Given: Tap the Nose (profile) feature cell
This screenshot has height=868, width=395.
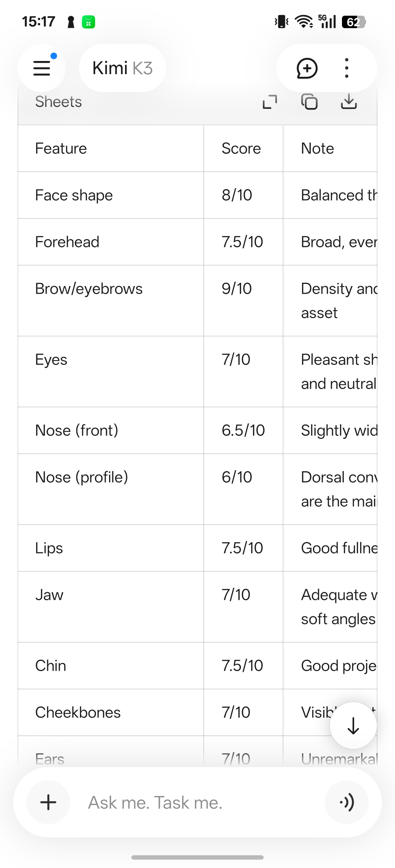Looking at the screenshot, I should point(111,489).
